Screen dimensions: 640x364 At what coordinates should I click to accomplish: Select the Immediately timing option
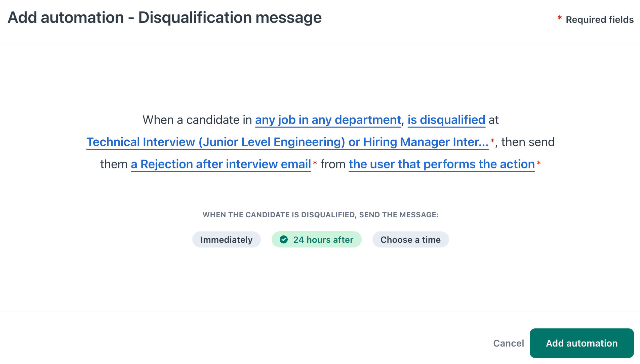point(226,239)
